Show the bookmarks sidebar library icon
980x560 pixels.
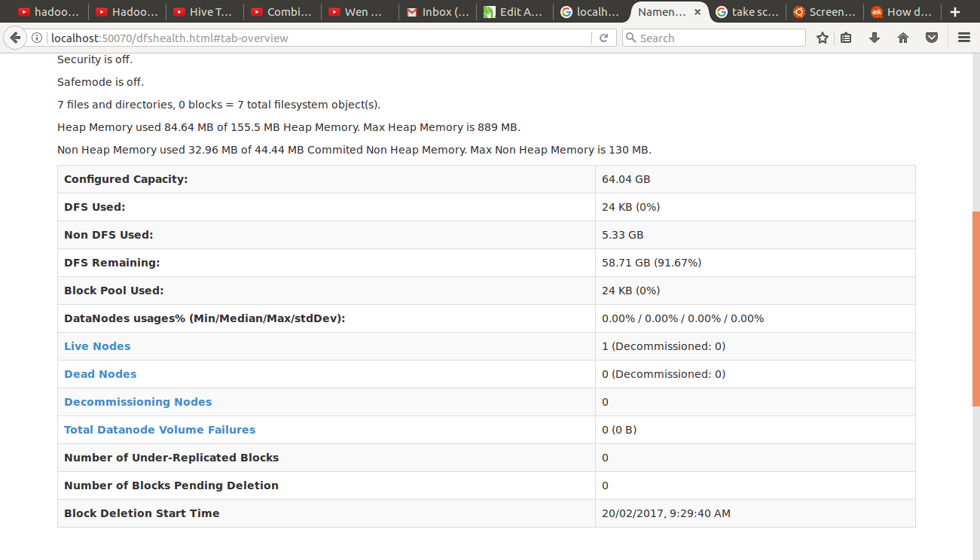click(845, 37)
